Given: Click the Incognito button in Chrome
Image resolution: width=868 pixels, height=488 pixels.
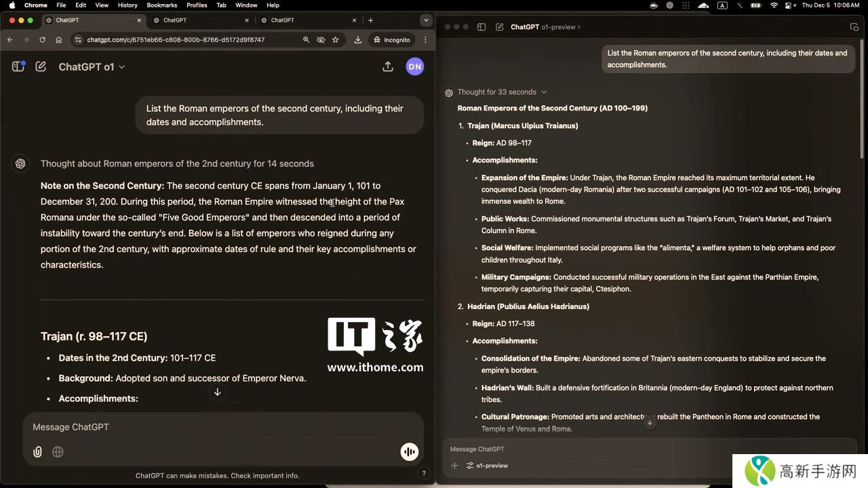Looking at the screenshot, I should 391,40.
